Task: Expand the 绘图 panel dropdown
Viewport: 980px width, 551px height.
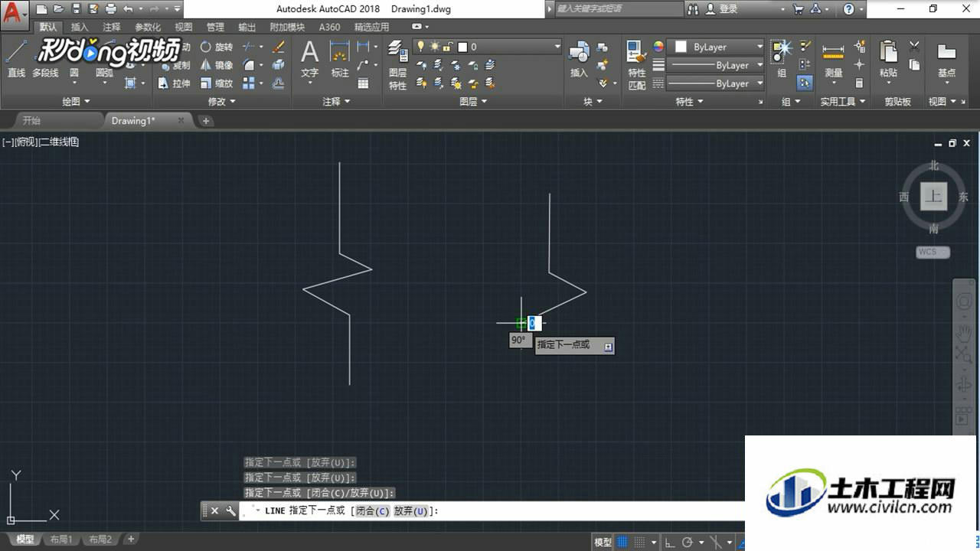Action: pyautogui.click(x=76, y=101)
